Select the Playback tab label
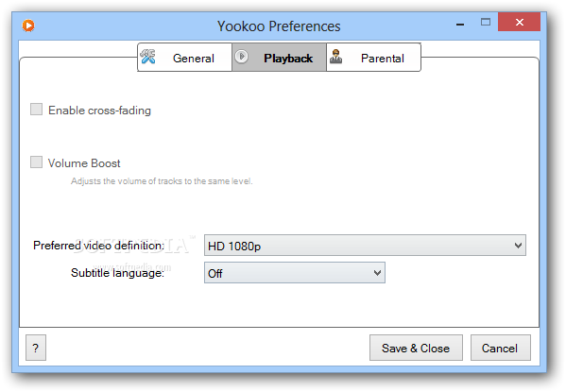 [x=288, y=59]
